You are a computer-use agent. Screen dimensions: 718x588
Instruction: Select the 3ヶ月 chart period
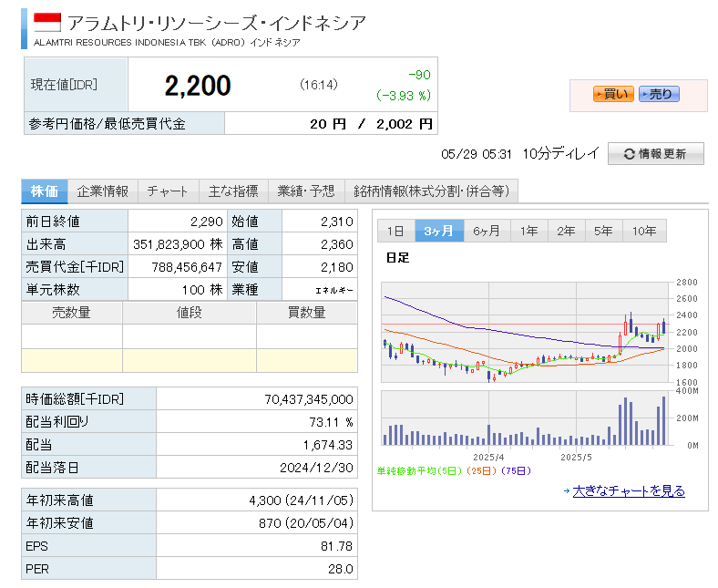438,231
